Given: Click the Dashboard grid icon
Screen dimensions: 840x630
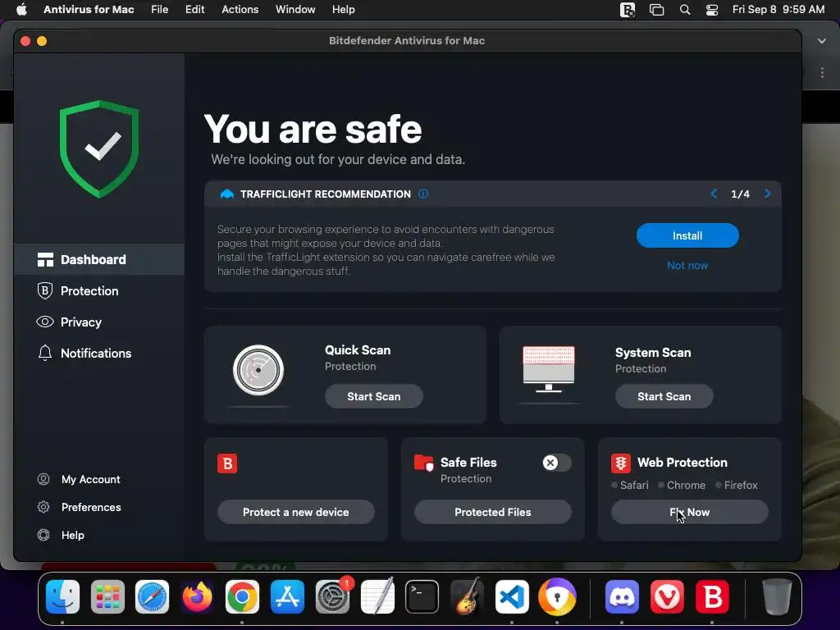Looking at the screenshot, I should [45, 260].
